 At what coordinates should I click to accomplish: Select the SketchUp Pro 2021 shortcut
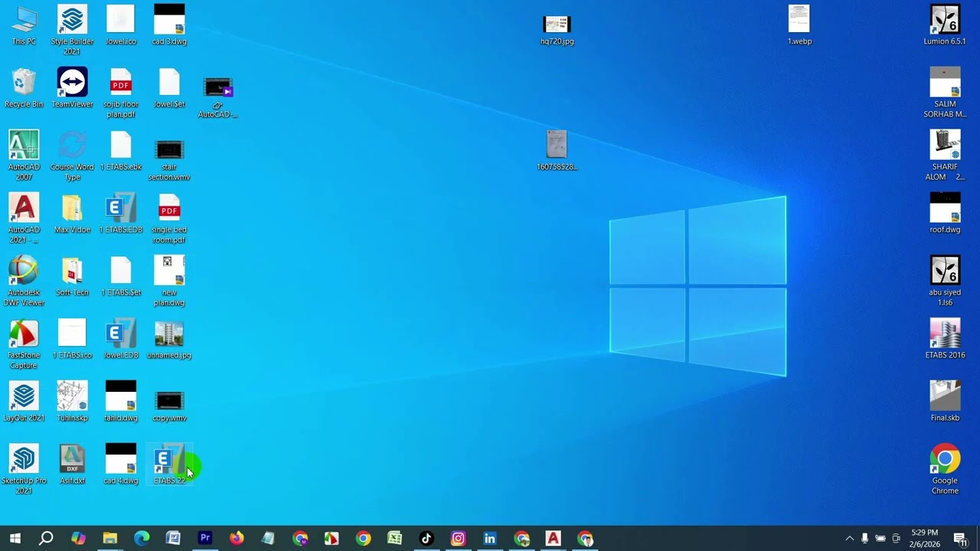point(24,469)
